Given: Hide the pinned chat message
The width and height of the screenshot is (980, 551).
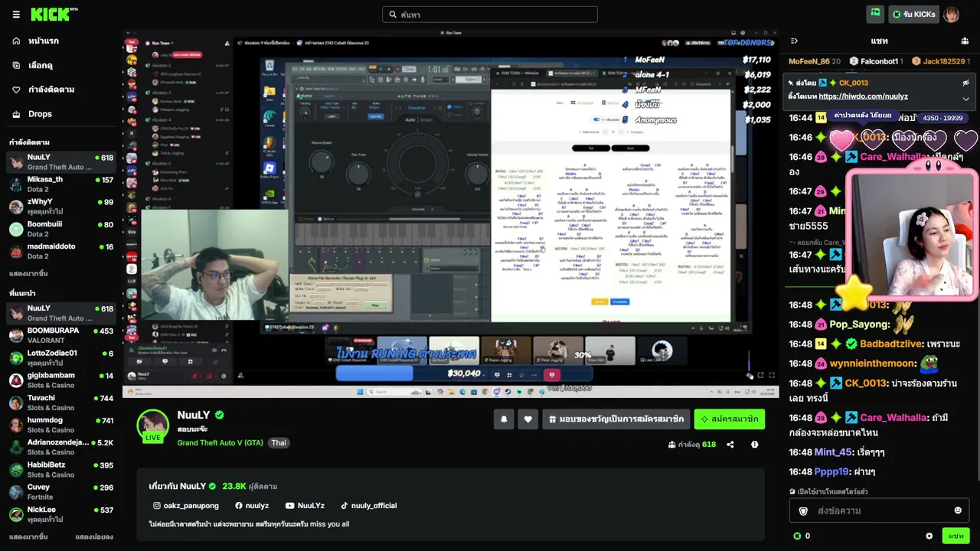Looking at the screenshot, I should pyautogui.click(x=965, y=83).
